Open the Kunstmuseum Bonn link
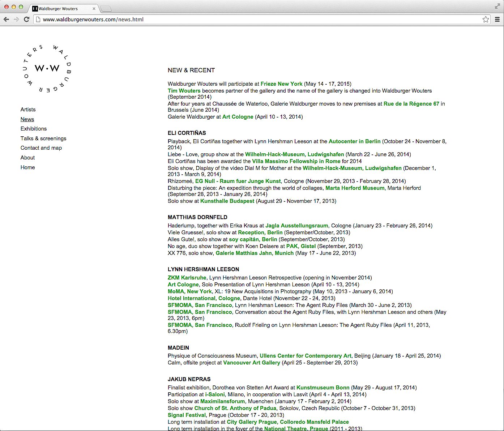The image size is (504, 431). 323,388
